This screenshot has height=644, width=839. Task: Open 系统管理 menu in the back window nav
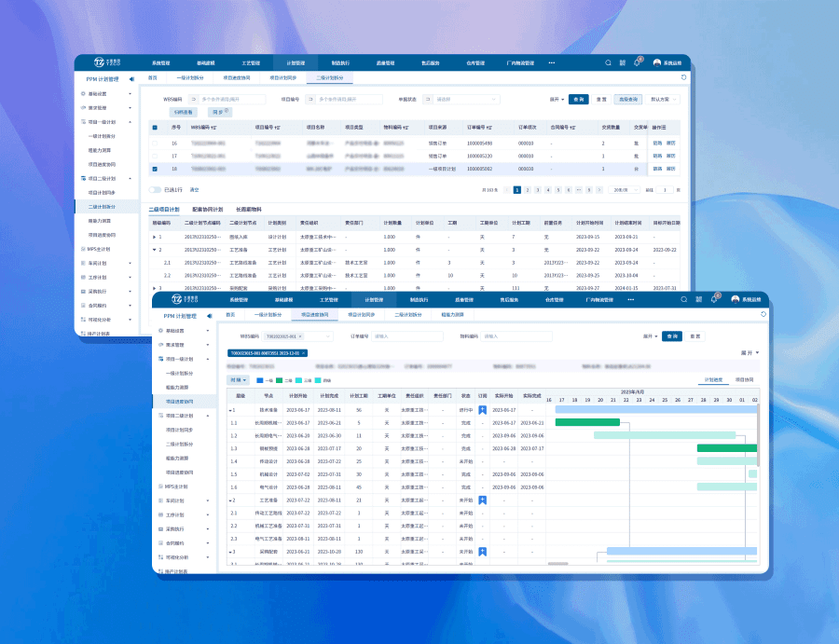(x=160, y=62)
